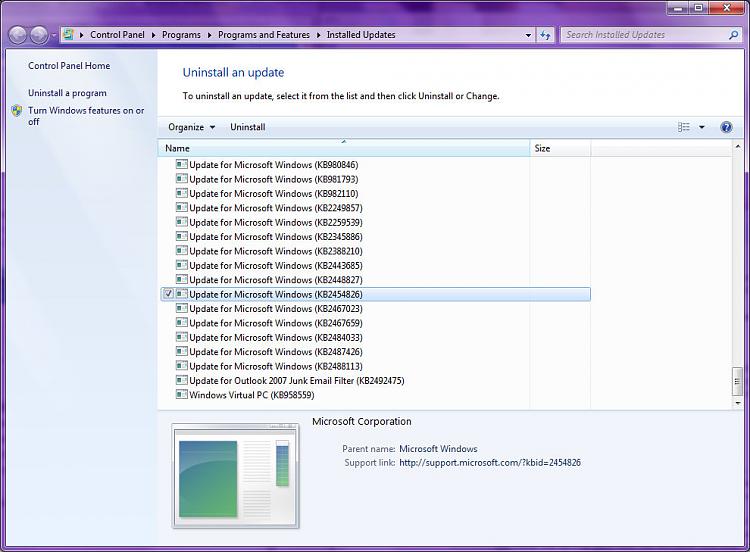This screenshot has width=750, height=552.
Task: Click the Parent name value Microsoft Windows
Action: (438, 449)
